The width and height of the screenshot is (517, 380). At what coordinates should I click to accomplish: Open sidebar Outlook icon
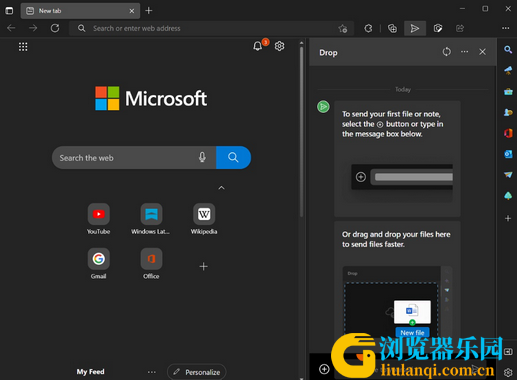point(508,154)
